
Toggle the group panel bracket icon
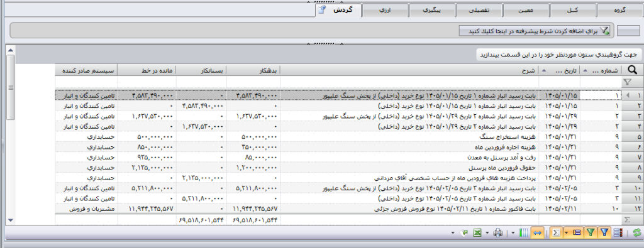[577, 233]
